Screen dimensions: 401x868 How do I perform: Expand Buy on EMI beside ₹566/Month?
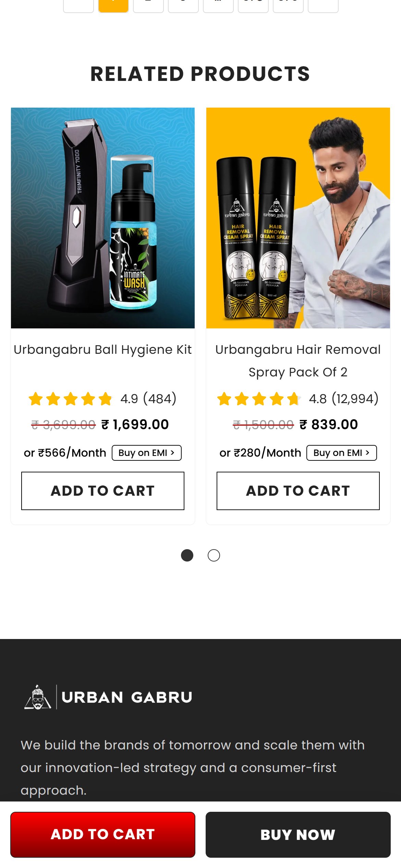[x=147, y=453]
